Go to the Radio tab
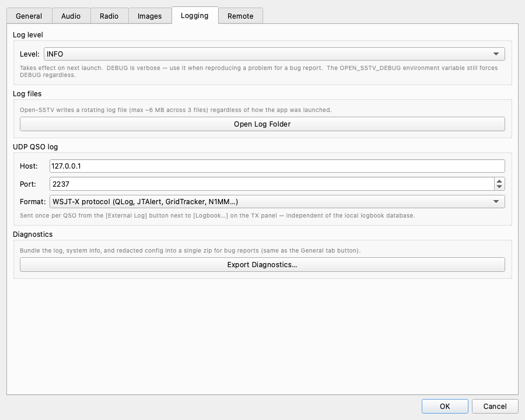 109,16
